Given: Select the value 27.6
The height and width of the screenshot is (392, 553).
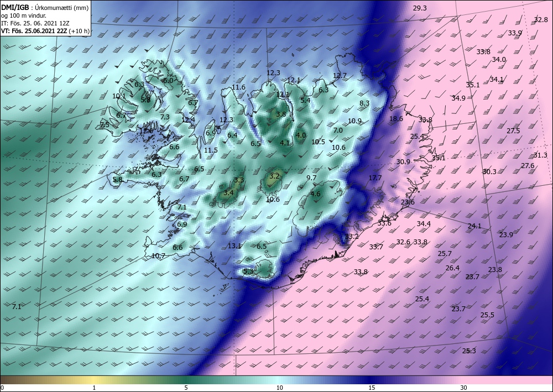Looking at the screenshot, I should 528,166.
